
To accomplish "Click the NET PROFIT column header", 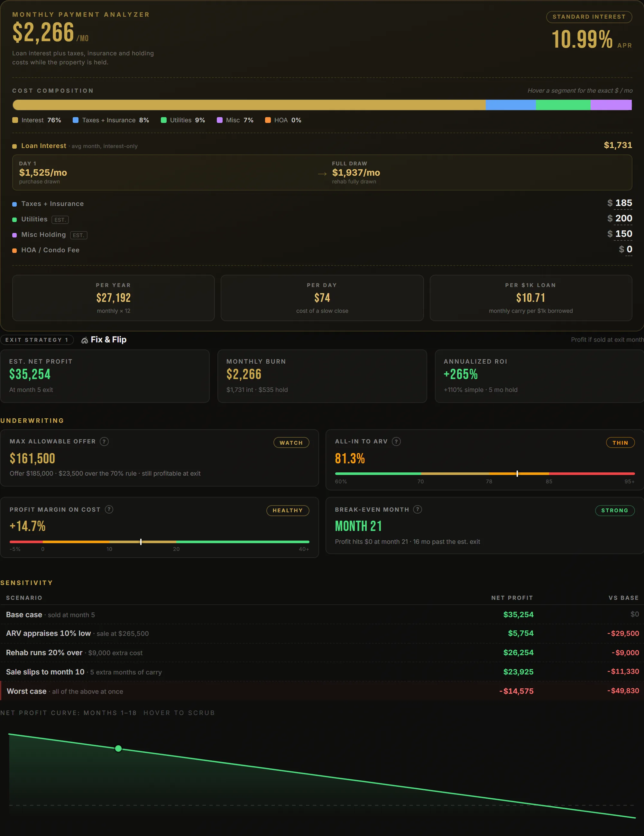I will (512, 598).
